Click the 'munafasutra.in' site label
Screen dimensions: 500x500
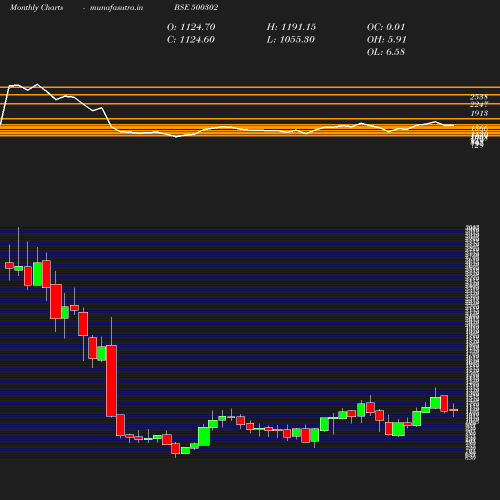[x=116, y=7]
